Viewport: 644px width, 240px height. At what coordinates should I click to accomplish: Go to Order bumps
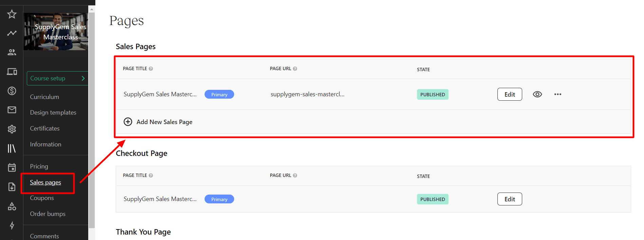point(48,214)
